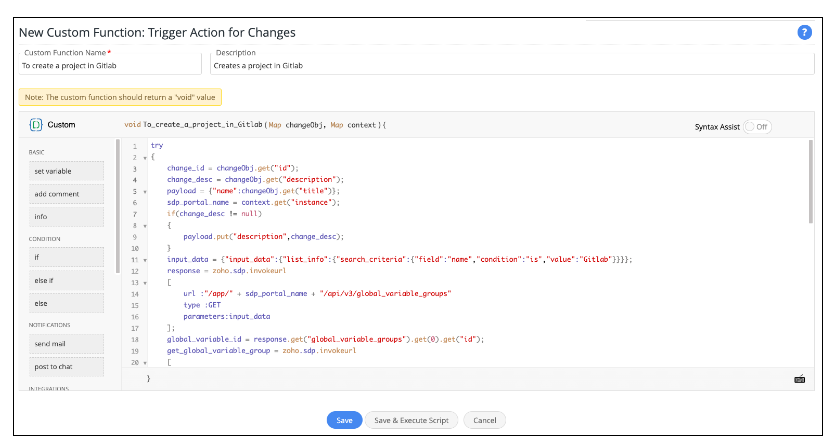Click the input_data assignment on line 11

(x=400, y=260)
